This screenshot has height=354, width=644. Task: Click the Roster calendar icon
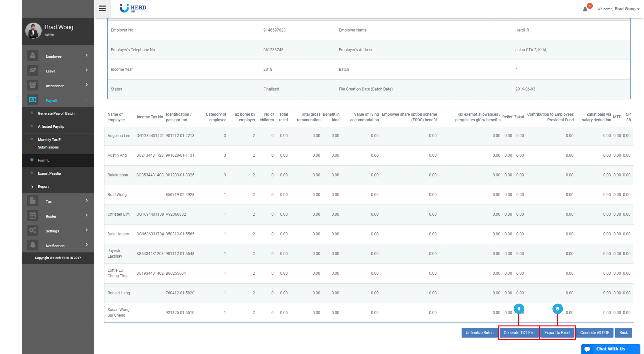click(33, 215)
